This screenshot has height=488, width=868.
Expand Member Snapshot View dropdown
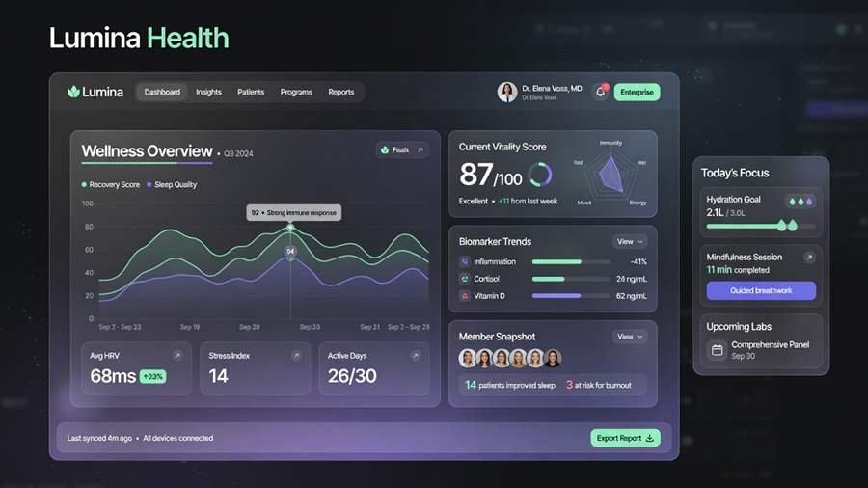pyautogui.click(x=630, y=337)
